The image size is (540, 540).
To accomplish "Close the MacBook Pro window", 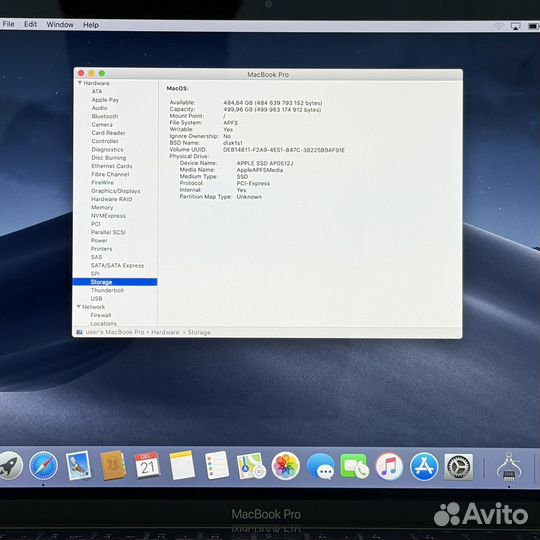I will (81, 73).
